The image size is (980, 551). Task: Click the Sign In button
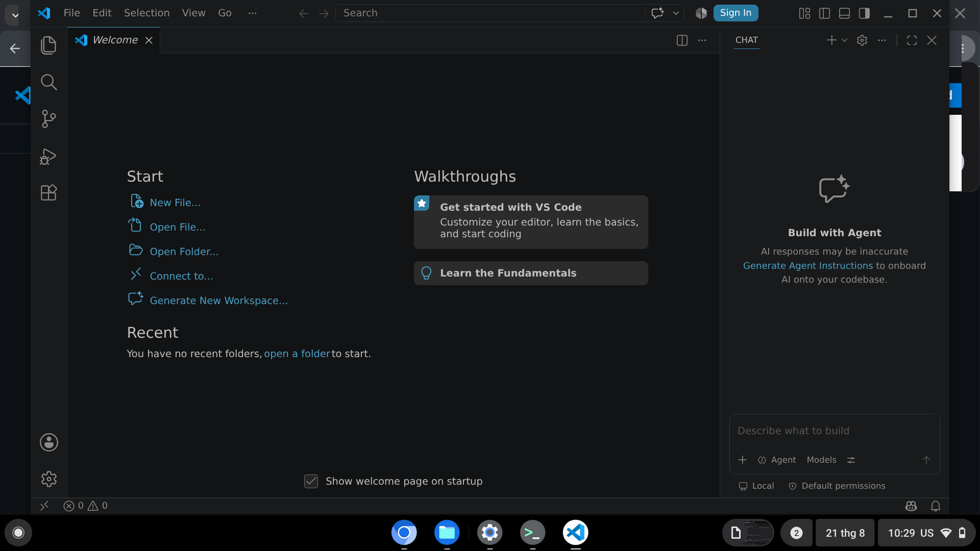[736, 13]
